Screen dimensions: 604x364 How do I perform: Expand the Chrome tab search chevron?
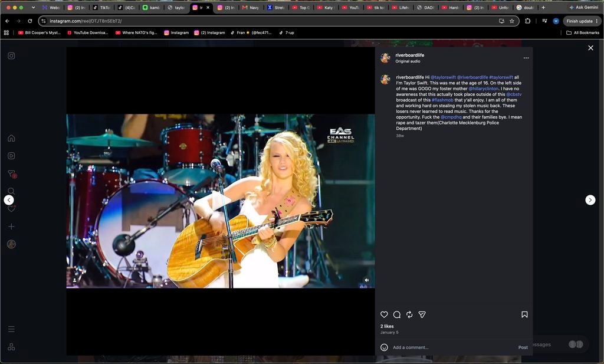point(33,7)
